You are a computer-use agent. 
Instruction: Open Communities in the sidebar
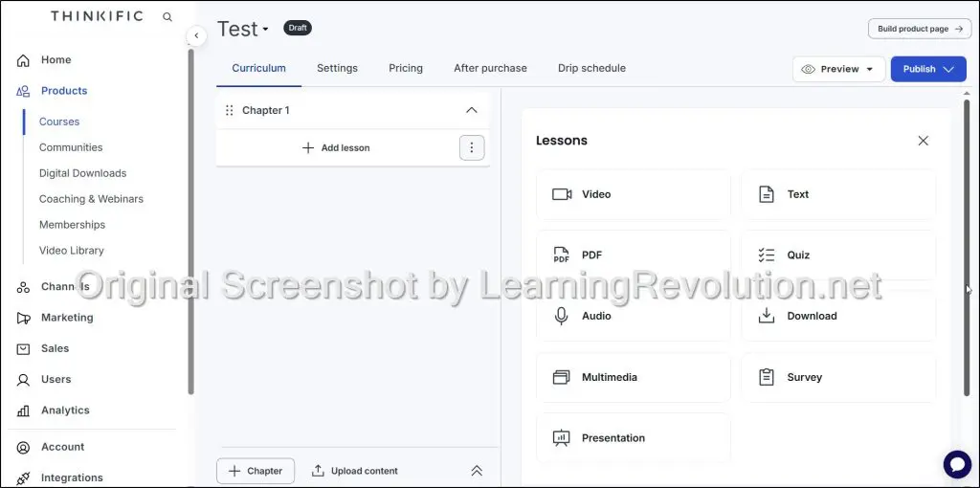point(71,147)
